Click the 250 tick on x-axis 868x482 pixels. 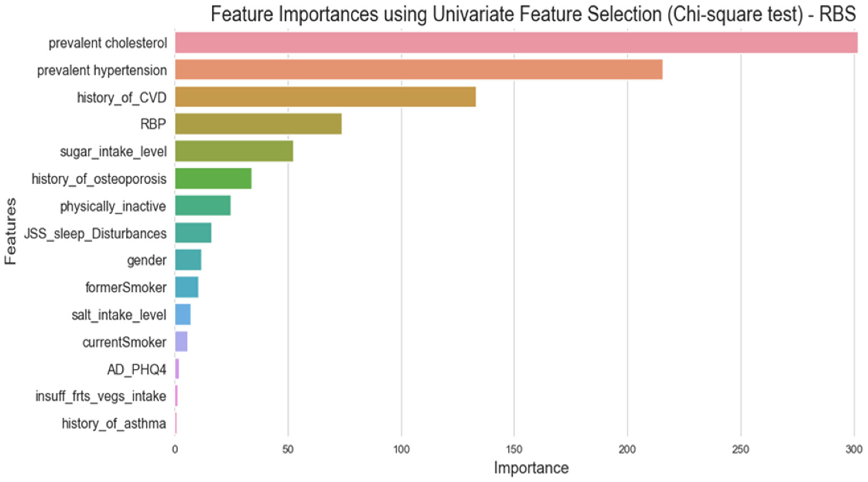pyautogui.click(x=741, y=449)
